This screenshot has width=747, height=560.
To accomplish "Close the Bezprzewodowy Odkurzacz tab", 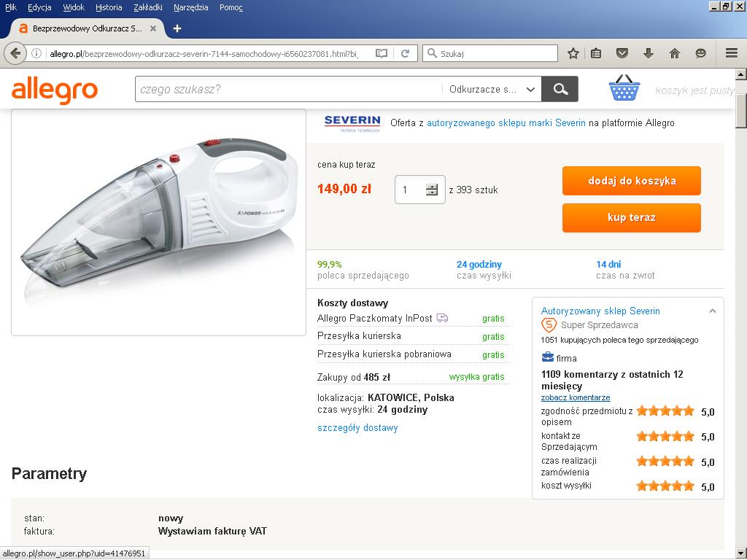I will coord(153,28).
